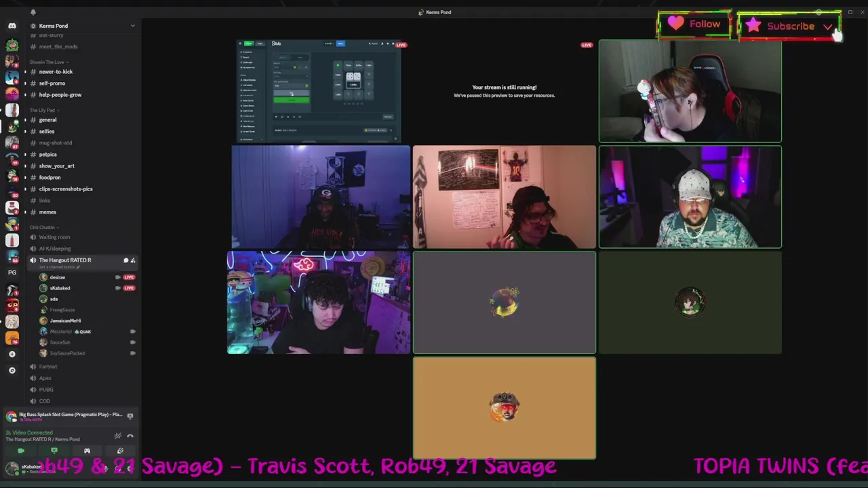This screenshot has width=868, height=488.
Task: Click the Follow button
Action: [694, 24]
